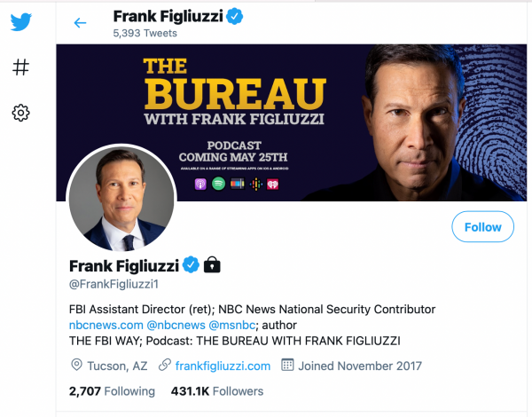
Task: Click the location pin icon near Tucson
Action: pyautogui.click(x=76, y=365)
